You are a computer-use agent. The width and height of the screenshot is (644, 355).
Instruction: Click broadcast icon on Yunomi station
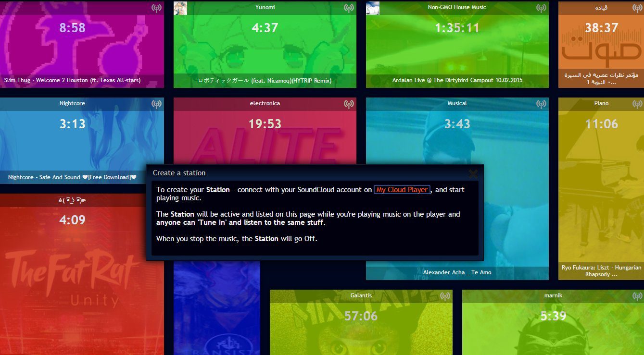pyautogui.click(x=349, y=8)
